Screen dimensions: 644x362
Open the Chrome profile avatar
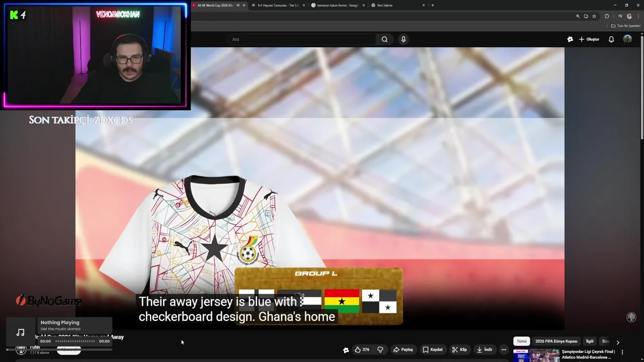coord(629,16)
